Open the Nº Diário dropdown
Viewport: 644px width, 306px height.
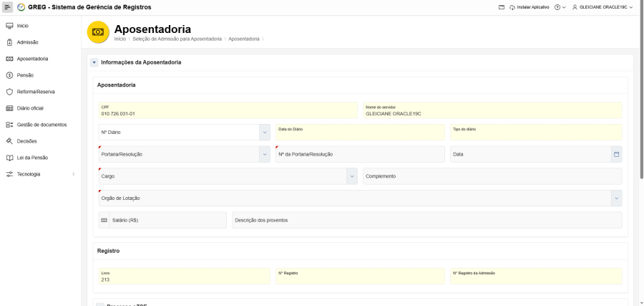(264, 133)
